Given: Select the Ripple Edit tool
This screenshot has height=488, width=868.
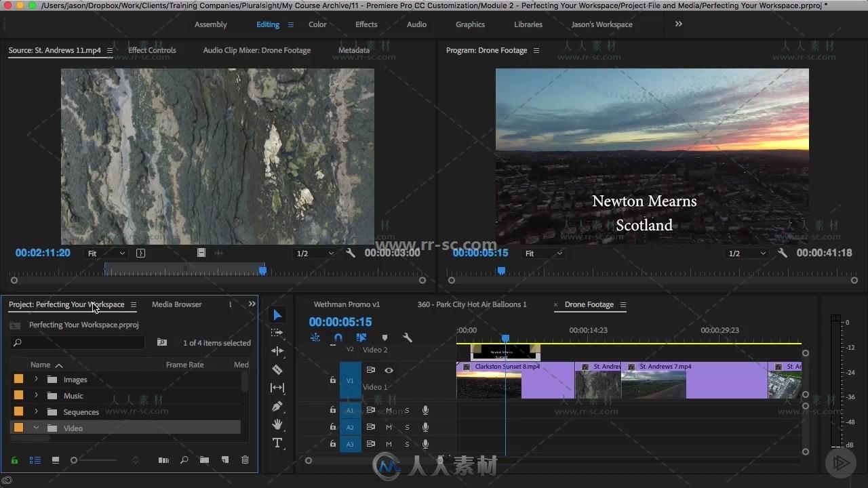Looking at the screenshot, I should coord(277,351).
